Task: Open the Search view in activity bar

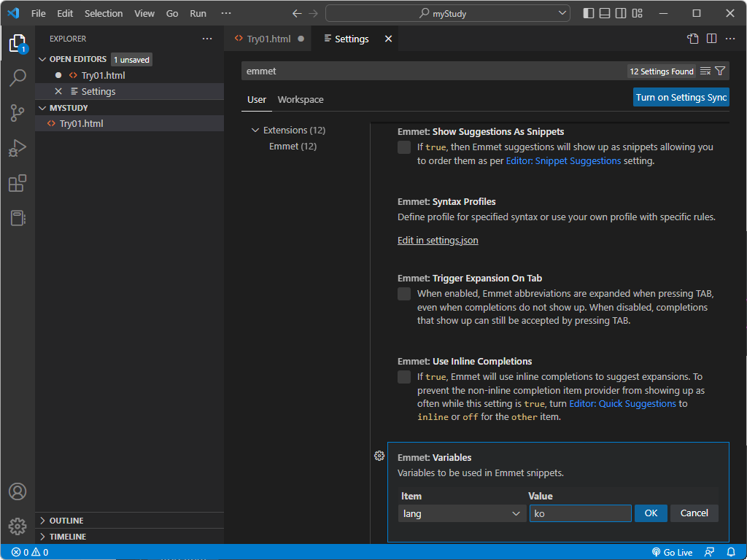Action: [18, 77]
